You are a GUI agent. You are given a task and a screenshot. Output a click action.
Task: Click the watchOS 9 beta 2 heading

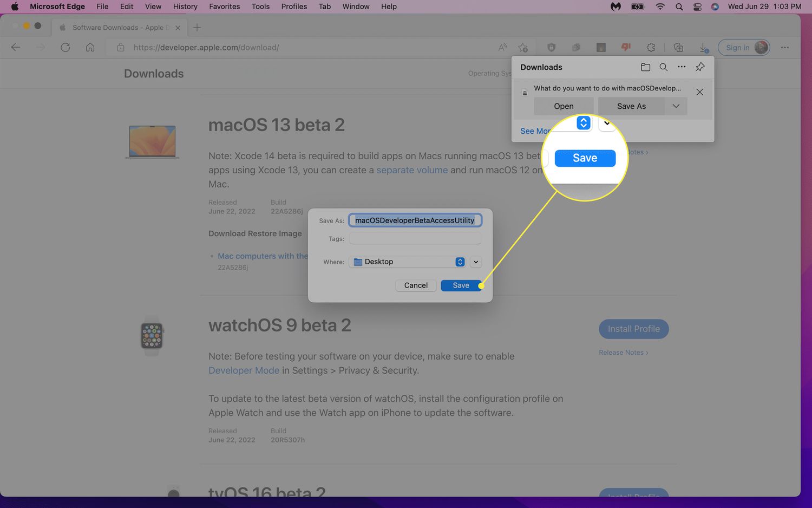(280, 325)
